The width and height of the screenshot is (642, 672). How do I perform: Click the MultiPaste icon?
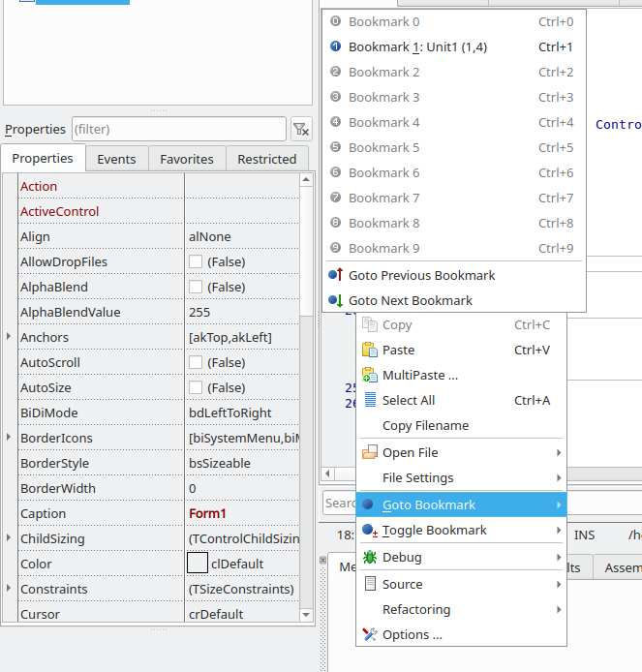(x=369, y=375)
